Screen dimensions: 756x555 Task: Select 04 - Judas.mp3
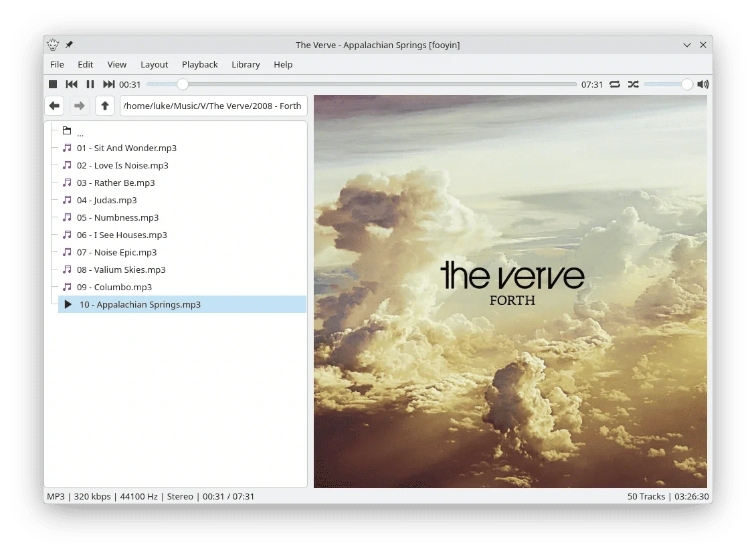click(x=106, y=200)
